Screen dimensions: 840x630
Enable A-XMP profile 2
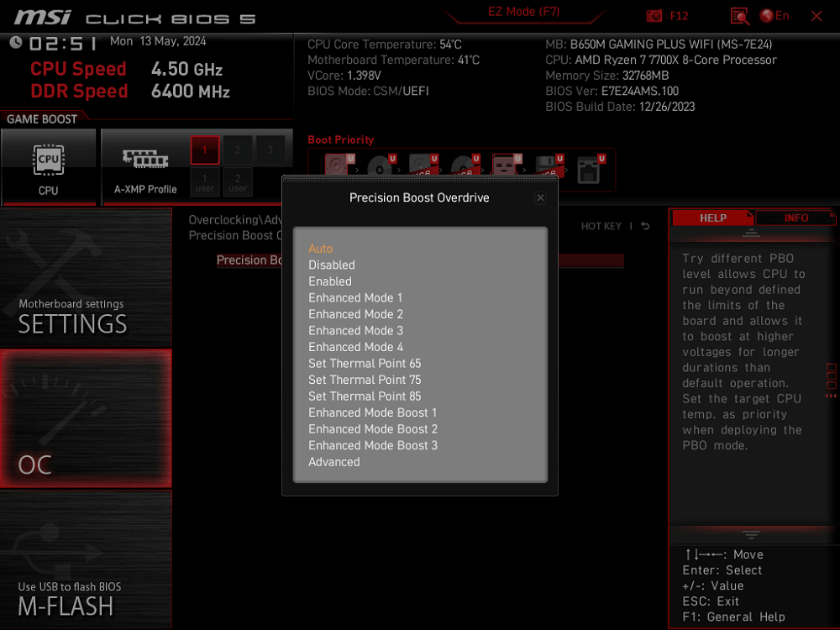[238, 150]
